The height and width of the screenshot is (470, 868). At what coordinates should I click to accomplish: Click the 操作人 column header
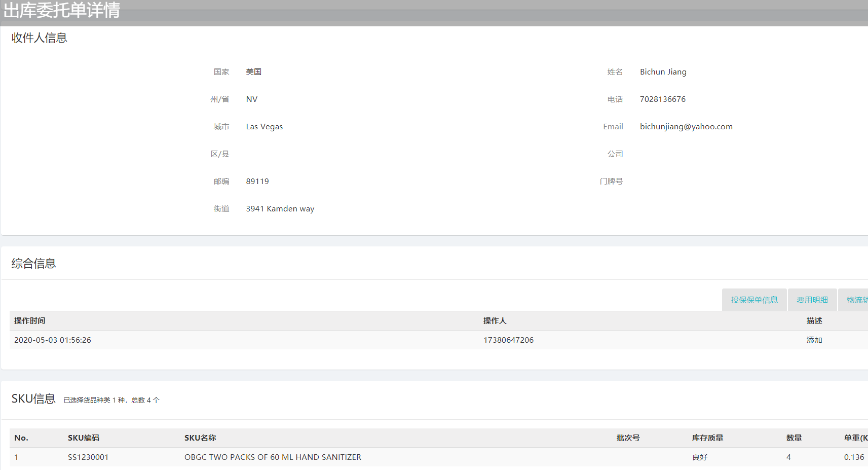[495, 321]
